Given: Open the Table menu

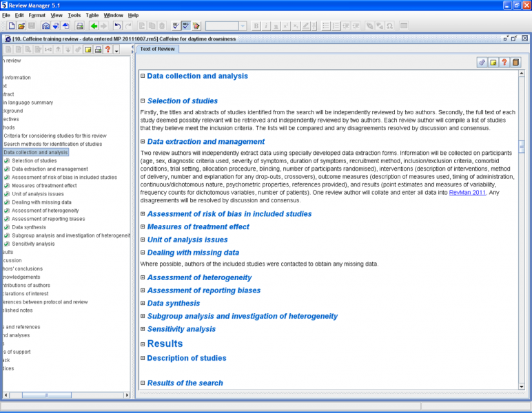Looking at the screenshot, I should click(x=92, y=14).
